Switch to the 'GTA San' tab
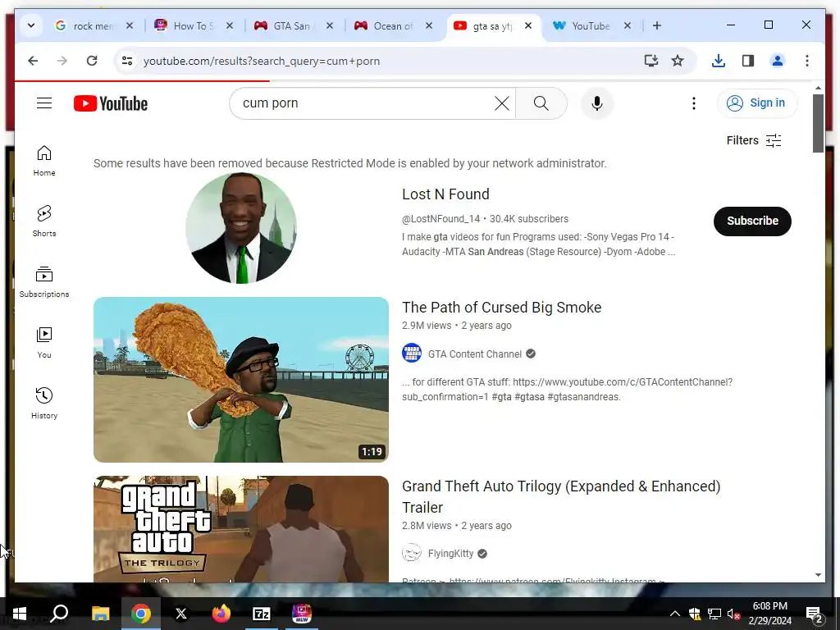The width and height of the screenshot is (840, 630). (286, 25)
